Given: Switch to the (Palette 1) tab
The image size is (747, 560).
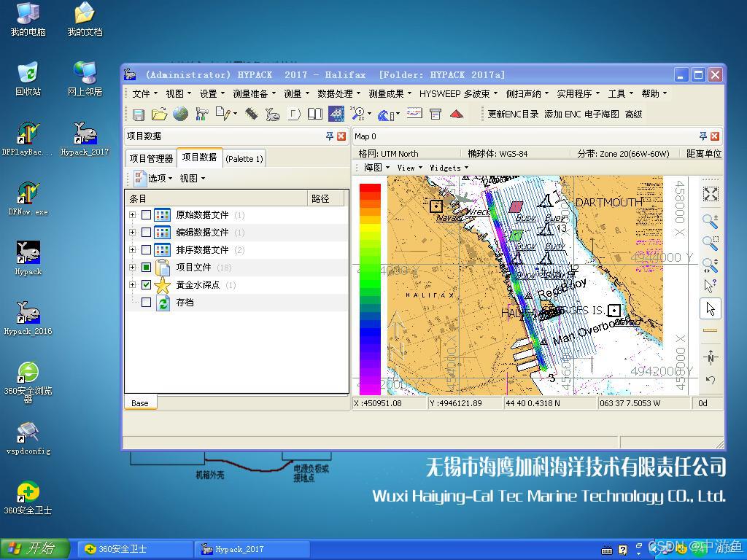Looking at the screenshot, I should [244, 158].
